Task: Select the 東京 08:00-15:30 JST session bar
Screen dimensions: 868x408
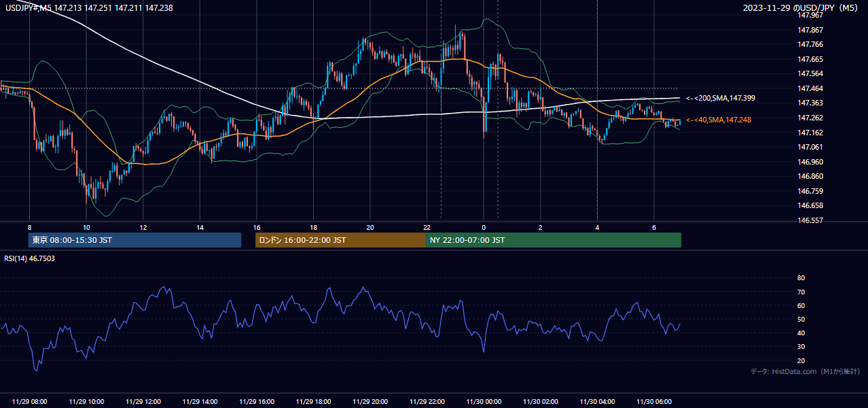Action: [135, 240]
